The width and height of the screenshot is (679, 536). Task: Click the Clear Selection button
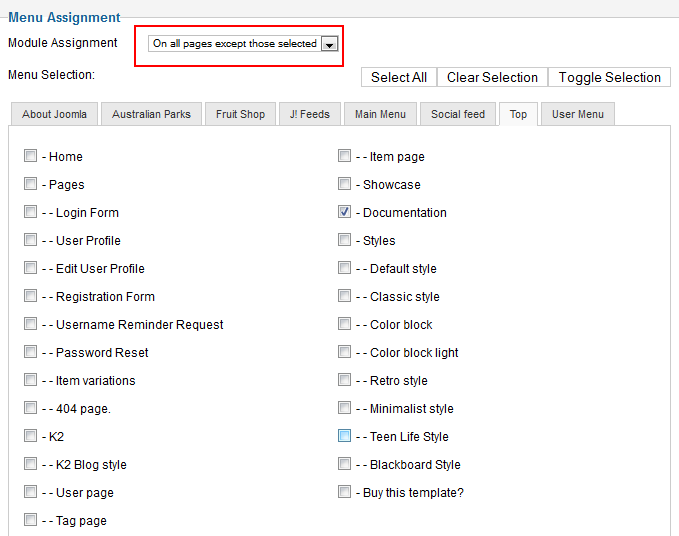pos(492,77)
